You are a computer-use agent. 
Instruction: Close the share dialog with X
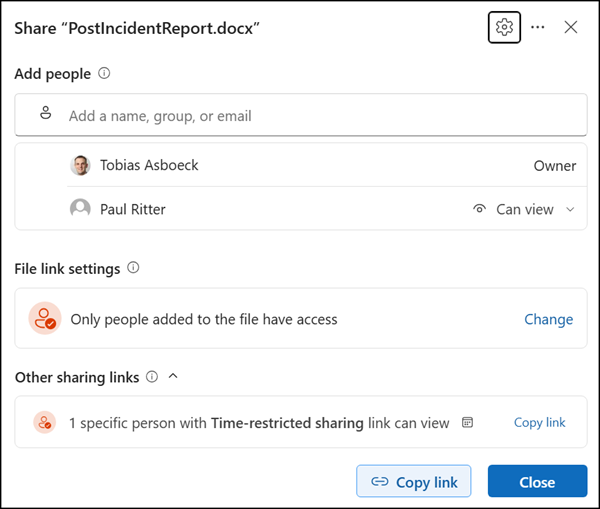(x=571, y=27)
